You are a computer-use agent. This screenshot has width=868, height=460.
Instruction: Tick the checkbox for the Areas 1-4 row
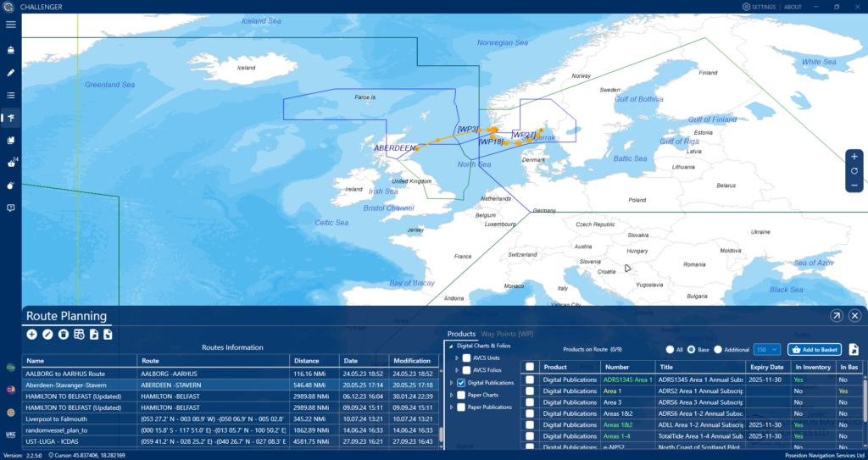point(530,436)
